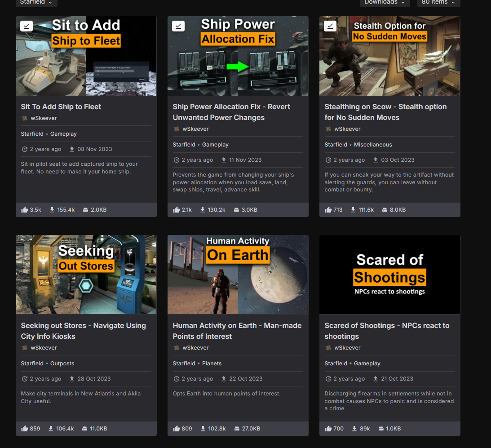The image size is (491, 448).
Task: Click download icon showing 130.2k downloads
Action: click(x=203, y=210)
